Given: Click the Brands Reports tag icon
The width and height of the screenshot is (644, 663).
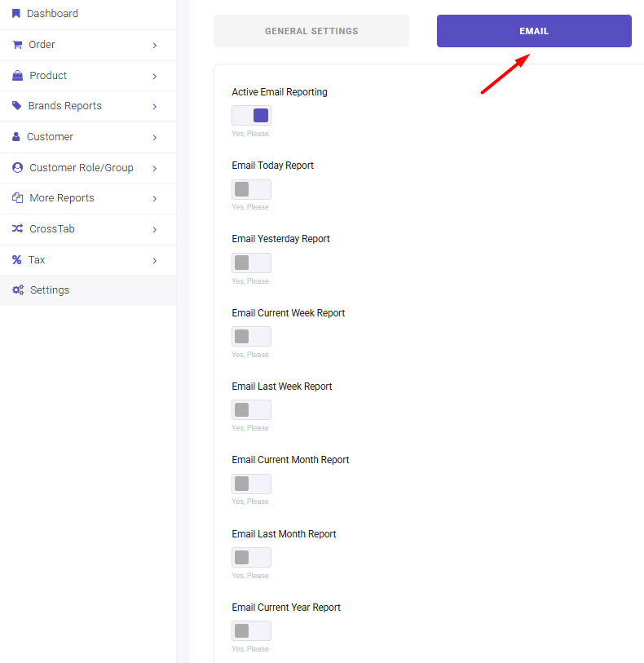Looking at the screenshot, I should pos(16,105).
